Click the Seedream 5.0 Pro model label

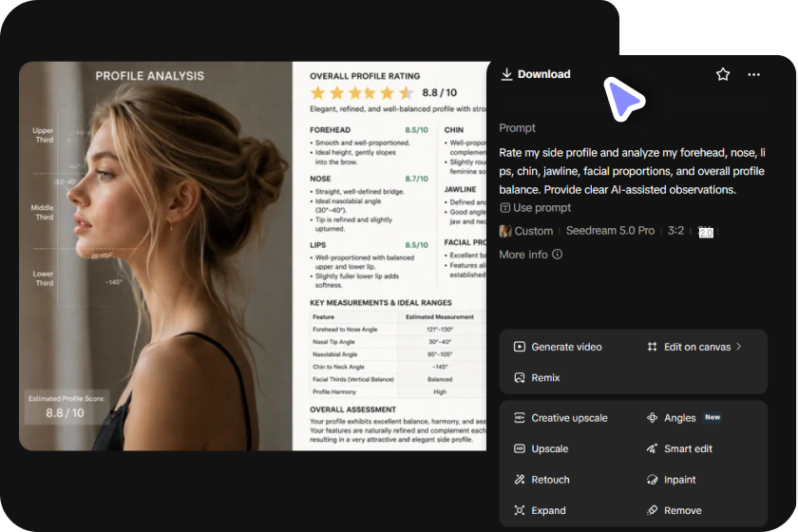[610, 231]
